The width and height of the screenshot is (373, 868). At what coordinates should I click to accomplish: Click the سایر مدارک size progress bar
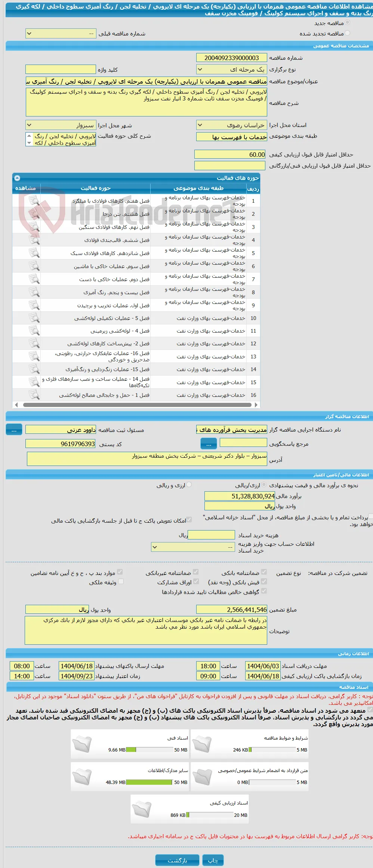click(x=150, y=782)
